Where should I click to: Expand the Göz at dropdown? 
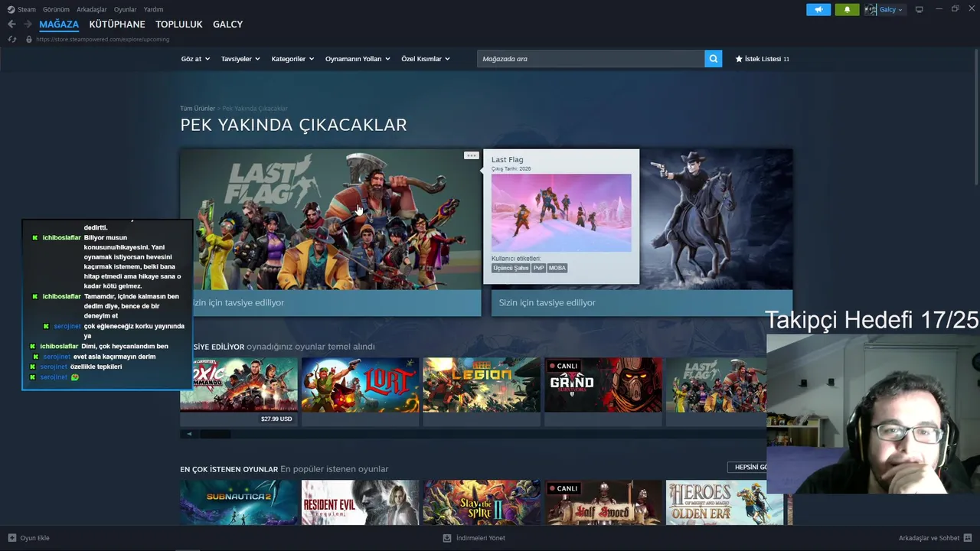pyautogui.click(x=195, y=59)
